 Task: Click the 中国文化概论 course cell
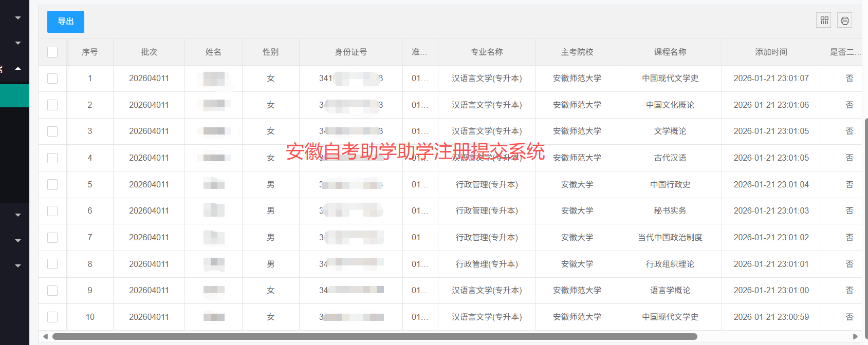[670, 105]
